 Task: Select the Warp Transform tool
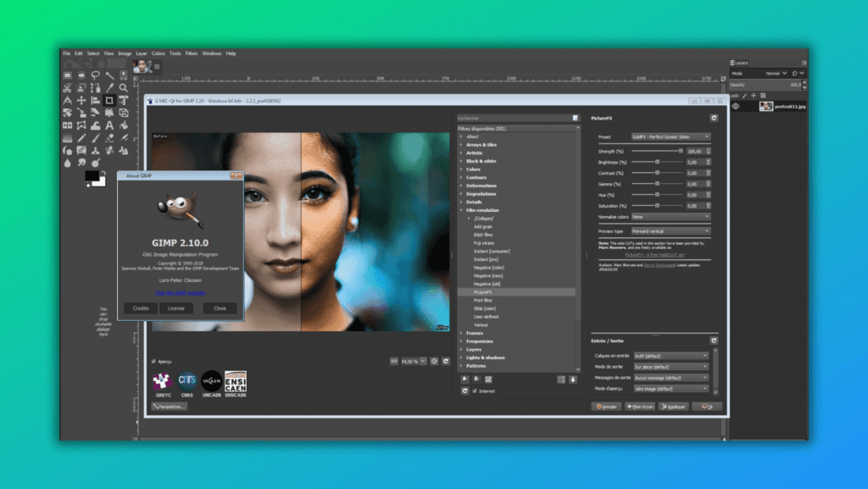pyautogui.click(x=95, y=125)
